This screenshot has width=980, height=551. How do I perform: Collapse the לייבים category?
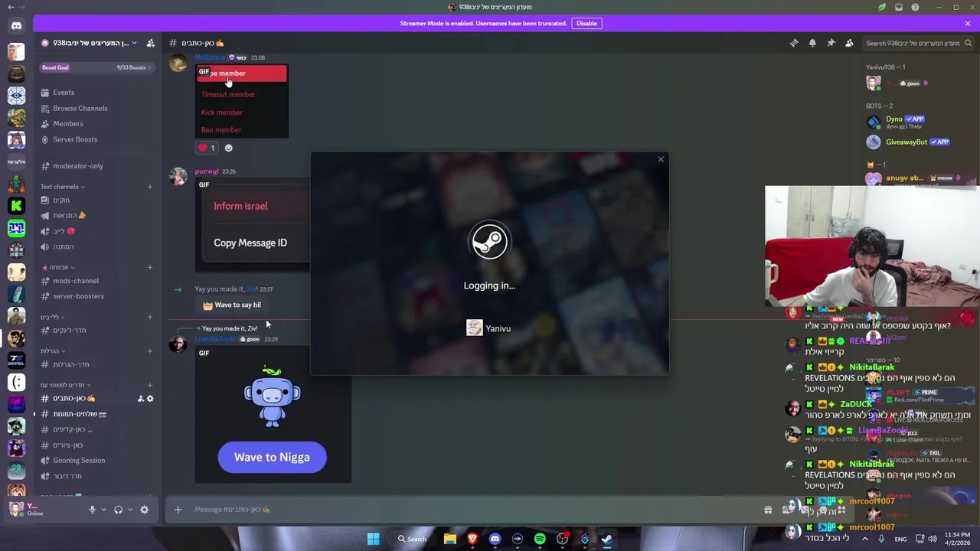tap(53, 317)
